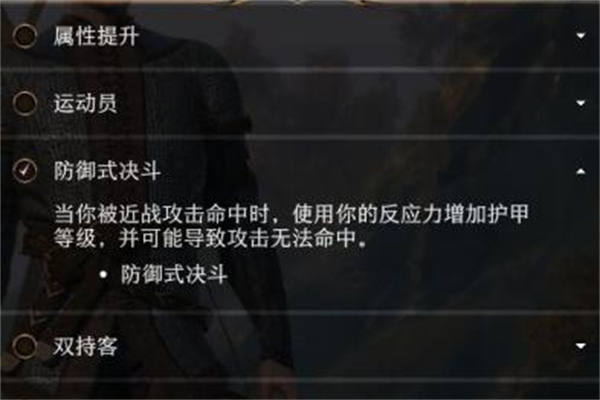
Task: Expand the 运动员 dropdown arrow
Action: click(580, 103)
